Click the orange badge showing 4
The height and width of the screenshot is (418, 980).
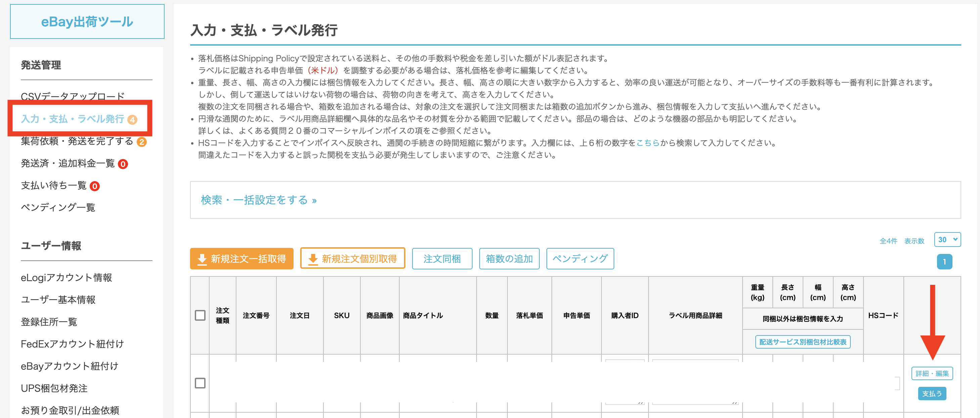(x=132, y=120)
